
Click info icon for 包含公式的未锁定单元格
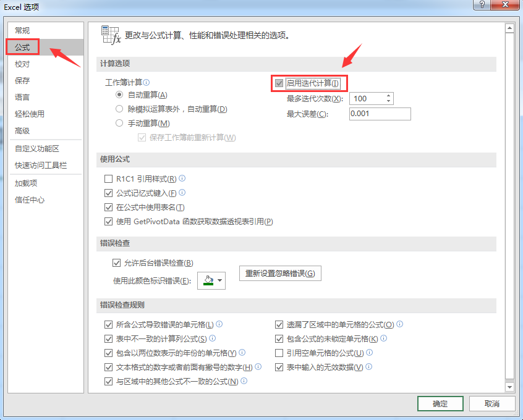[383, 338]
